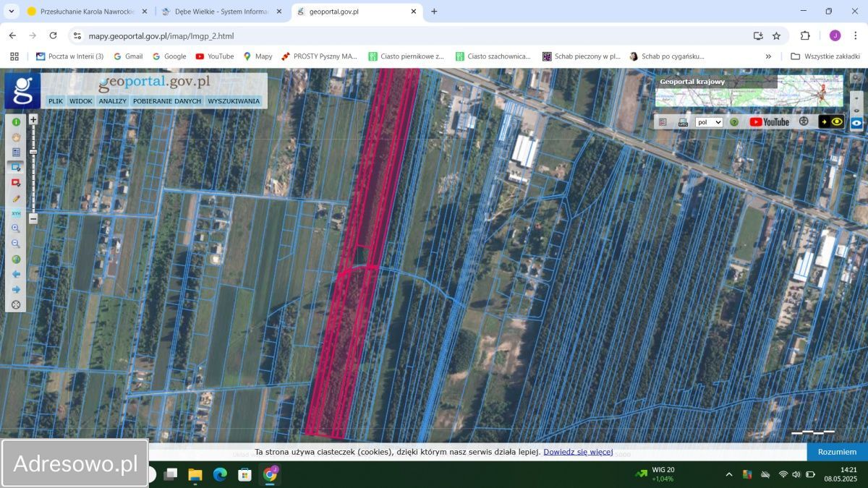868x488 pixels.
Task: Click the computer screen icon near language selector
Action: tap(683, 122)
